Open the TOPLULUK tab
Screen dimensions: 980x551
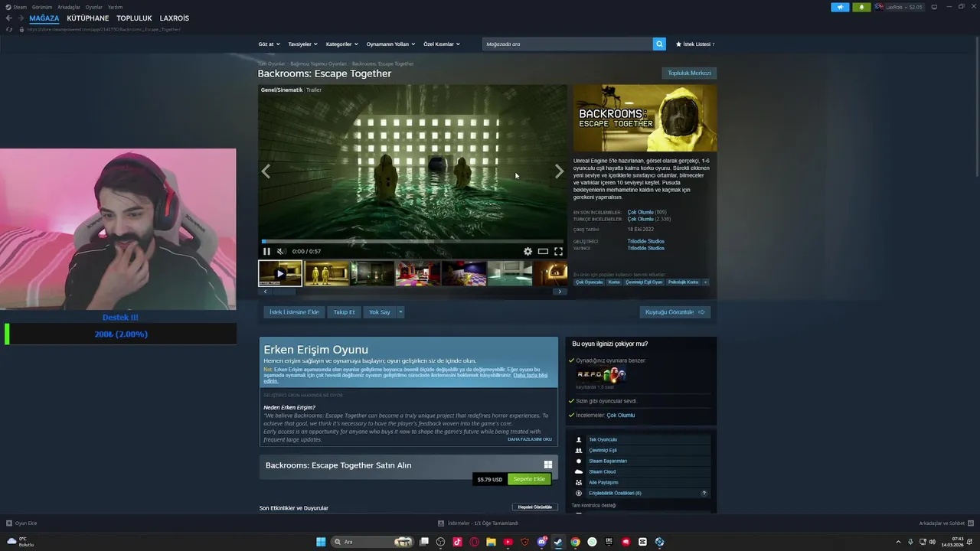(134, 18)
